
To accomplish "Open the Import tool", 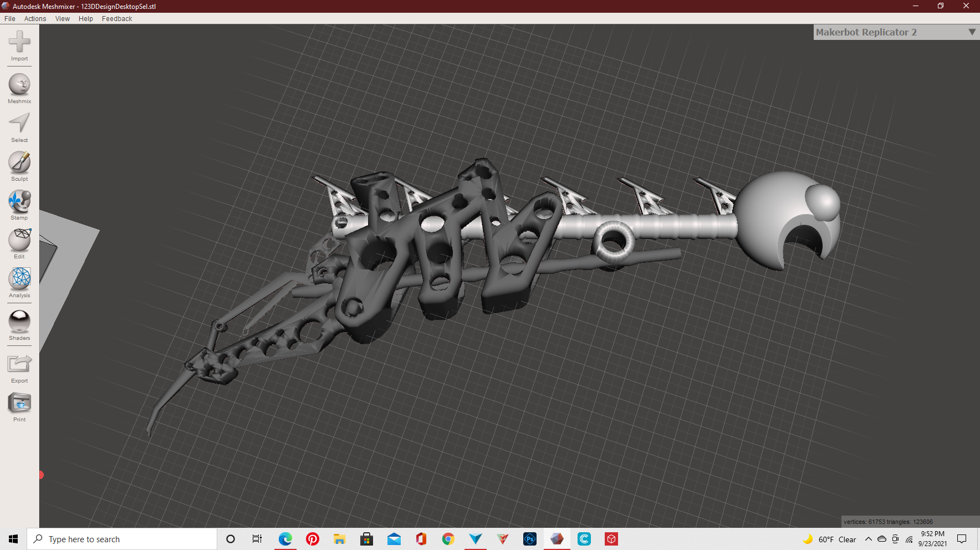I will pyautogui.click(x=19, y=45).
